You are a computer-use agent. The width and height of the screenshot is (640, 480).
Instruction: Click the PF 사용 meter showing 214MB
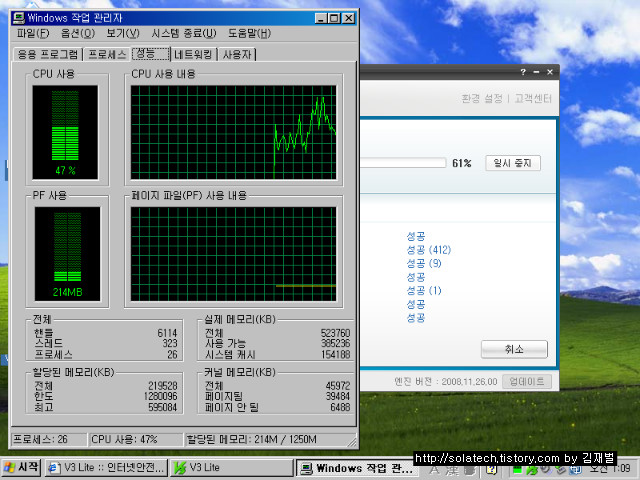point(67,254)
